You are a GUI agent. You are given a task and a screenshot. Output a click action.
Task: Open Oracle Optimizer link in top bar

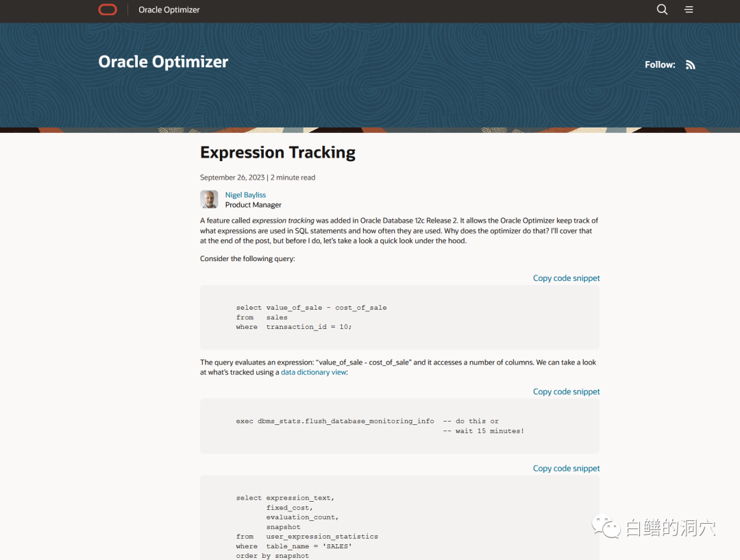(169, 10)
